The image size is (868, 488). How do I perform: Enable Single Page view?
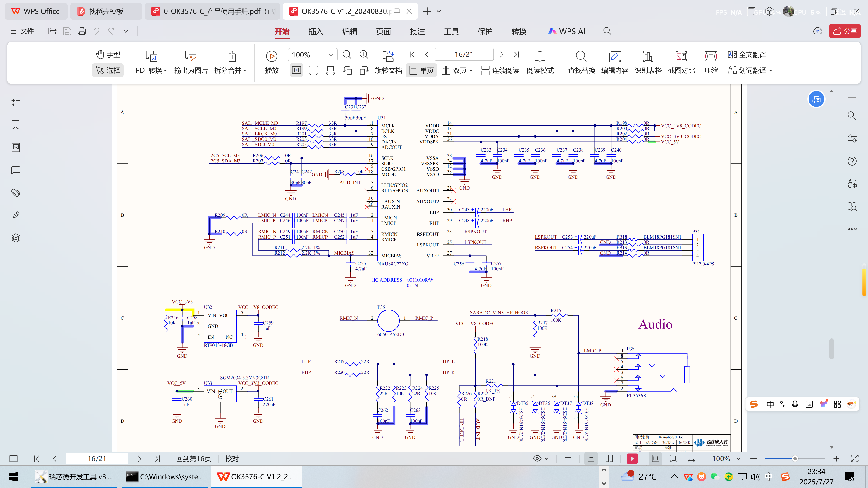(x=422, y=70)
